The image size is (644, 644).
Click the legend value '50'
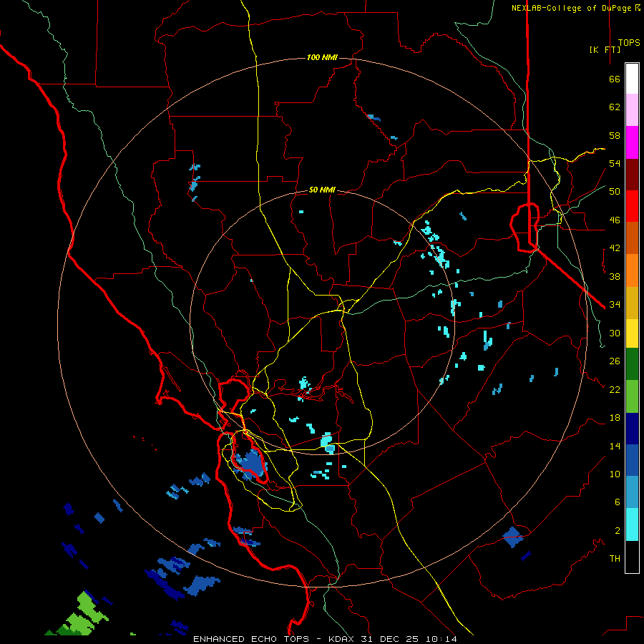[615, 192]
